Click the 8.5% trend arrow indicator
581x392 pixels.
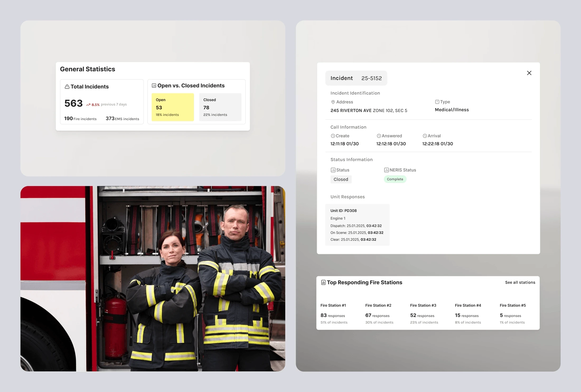[x=88, y=105]
